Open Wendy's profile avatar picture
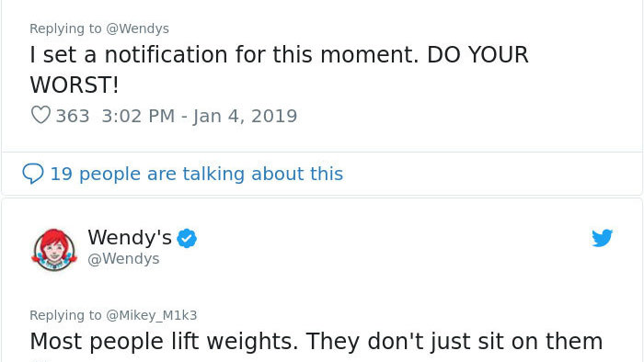Screen dimensions: 644x362 (x=53, y=250)
